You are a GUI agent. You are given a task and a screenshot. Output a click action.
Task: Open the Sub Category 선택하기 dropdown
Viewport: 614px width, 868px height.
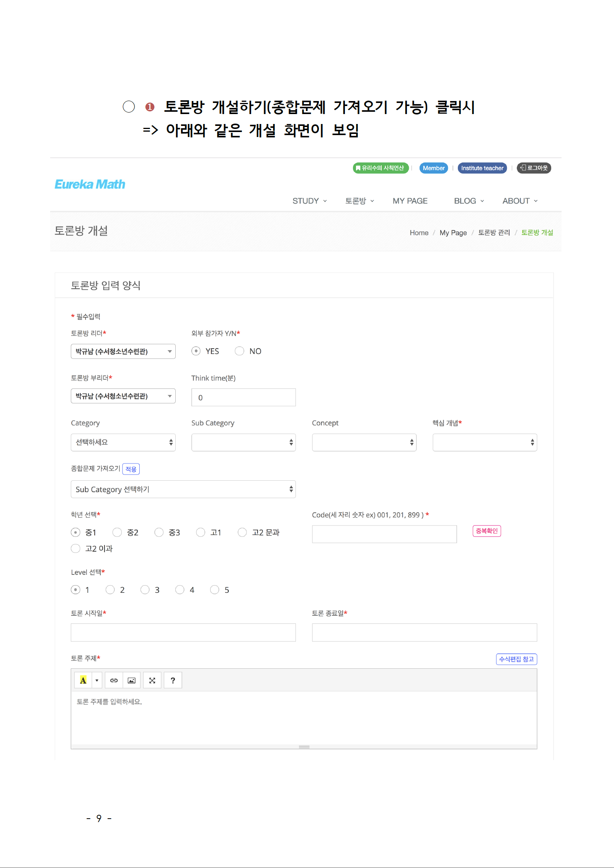click(183, 489)
